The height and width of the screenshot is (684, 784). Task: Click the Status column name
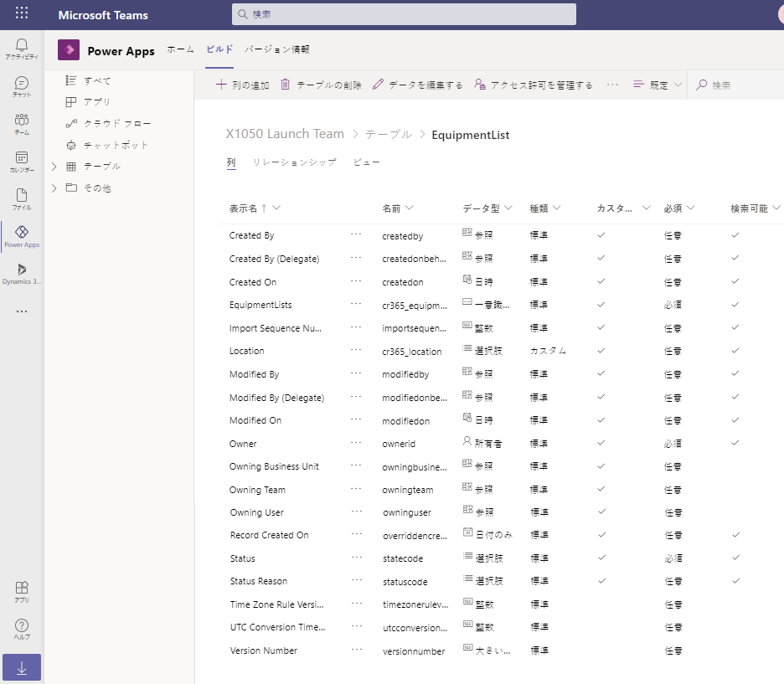pos(243,558)
